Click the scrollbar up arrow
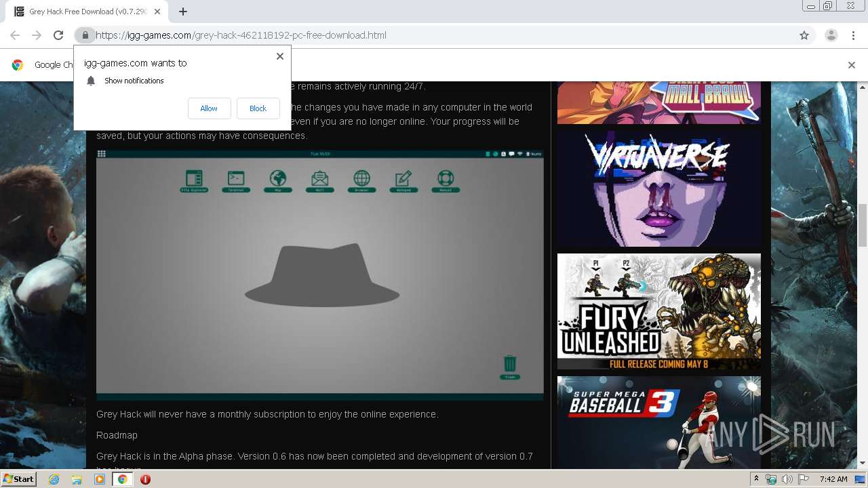The height and width of the screenshot is (488, 868). point(863,87)
